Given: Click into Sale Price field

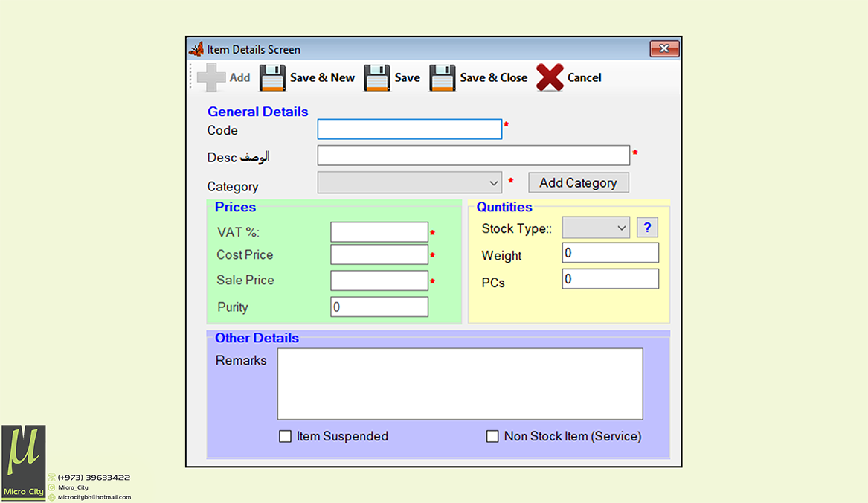Looking at the screenshot, I should [x=379, y=281].
